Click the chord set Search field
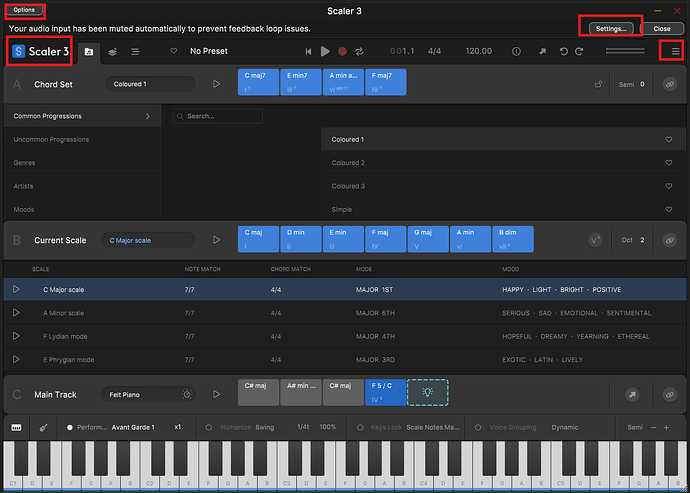690x493 pixels. (x=218, y=116)
